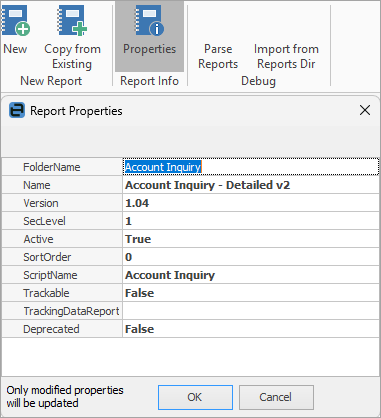
Task: Click the ScriptName property label
Action: pos(50,275)
